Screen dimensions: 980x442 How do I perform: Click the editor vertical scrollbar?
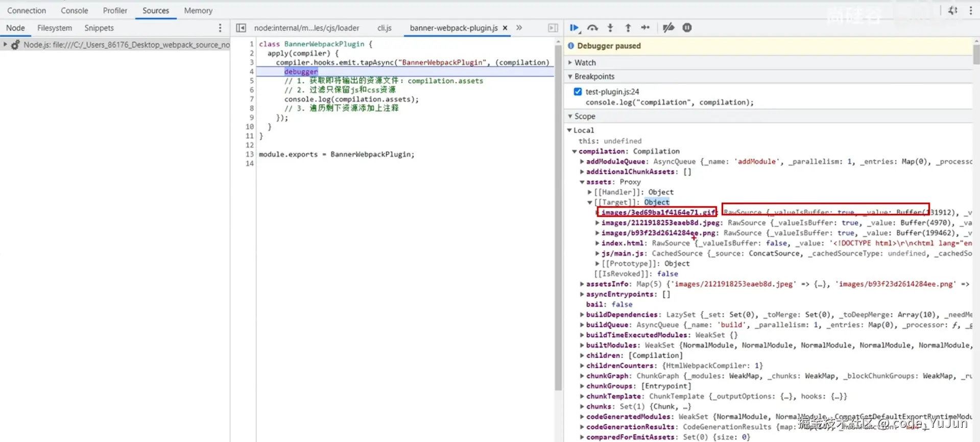coord(558,214)
